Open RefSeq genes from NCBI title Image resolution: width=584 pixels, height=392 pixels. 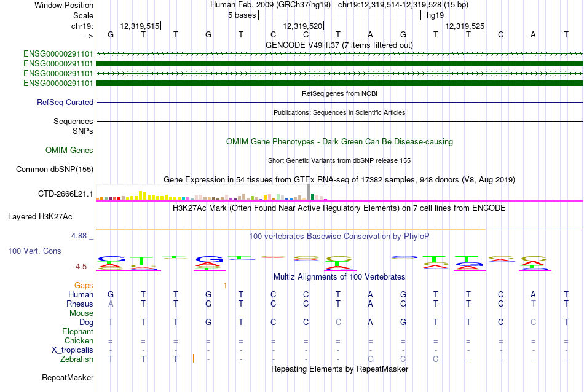(x=339, y=93)
